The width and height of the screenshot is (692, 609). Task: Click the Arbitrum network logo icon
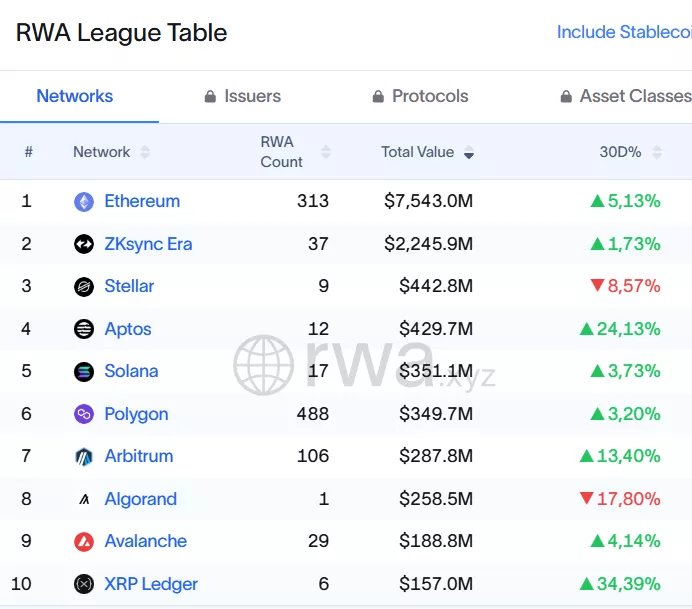tap(84, 457)
